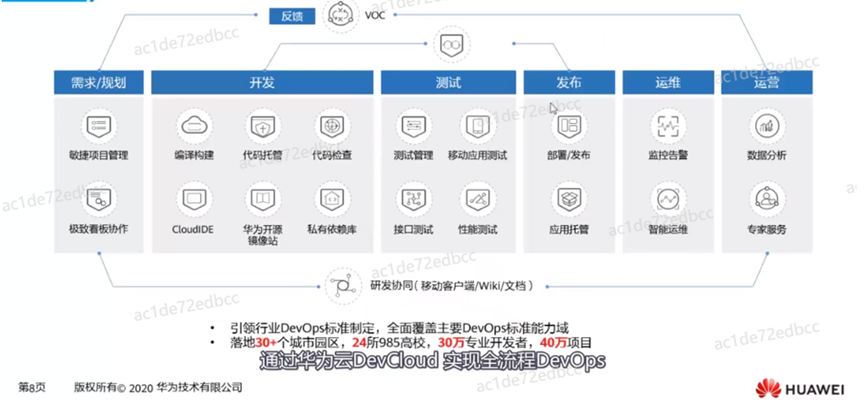Select the 运维 stage header

(668, 82)
